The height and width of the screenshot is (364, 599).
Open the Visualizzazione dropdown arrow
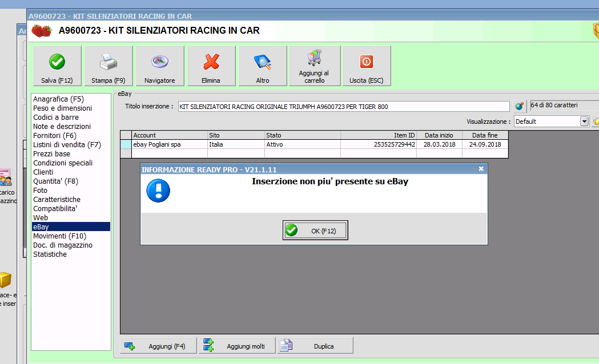(584, 122)
